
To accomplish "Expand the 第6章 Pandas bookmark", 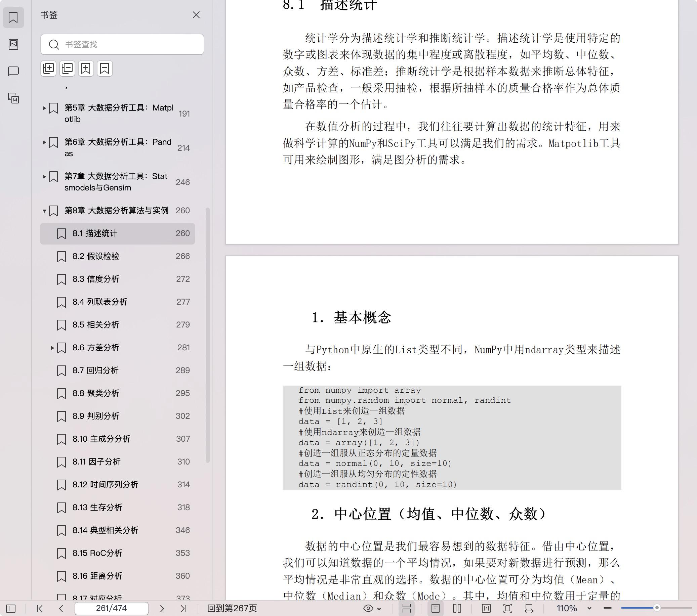I will (44, 142).
